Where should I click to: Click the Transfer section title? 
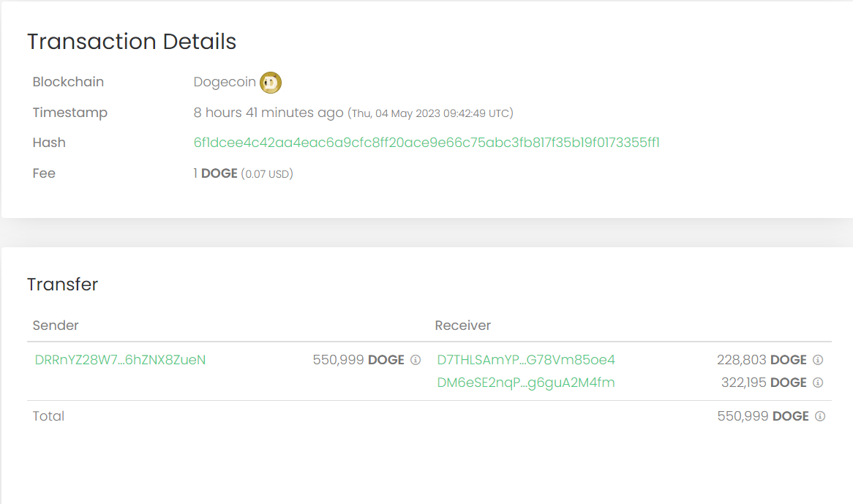point(62,285)
